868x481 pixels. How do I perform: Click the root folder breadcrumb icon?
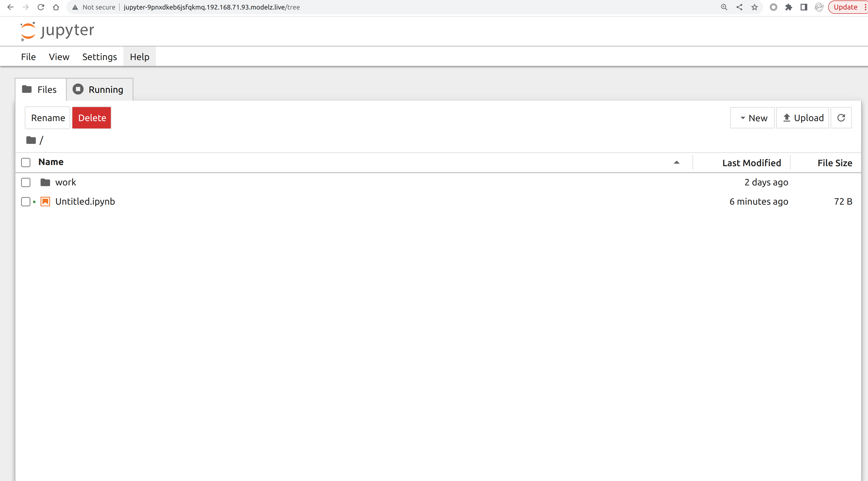click(x=31, y=140)
